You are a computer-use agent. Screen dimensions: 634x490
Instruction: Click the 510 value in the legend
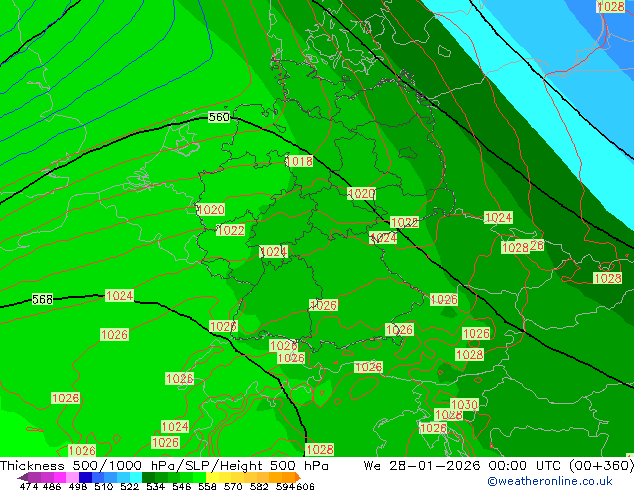(104, 486)
